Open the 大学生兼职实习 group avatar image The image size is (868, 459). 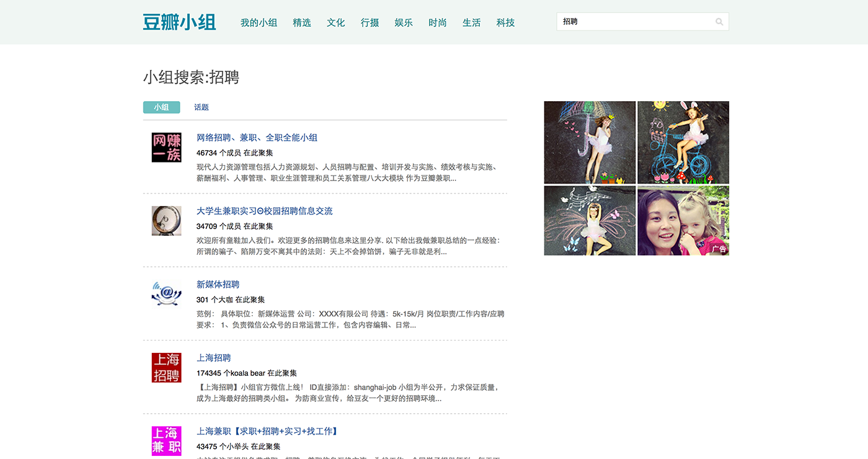point(167,221)
